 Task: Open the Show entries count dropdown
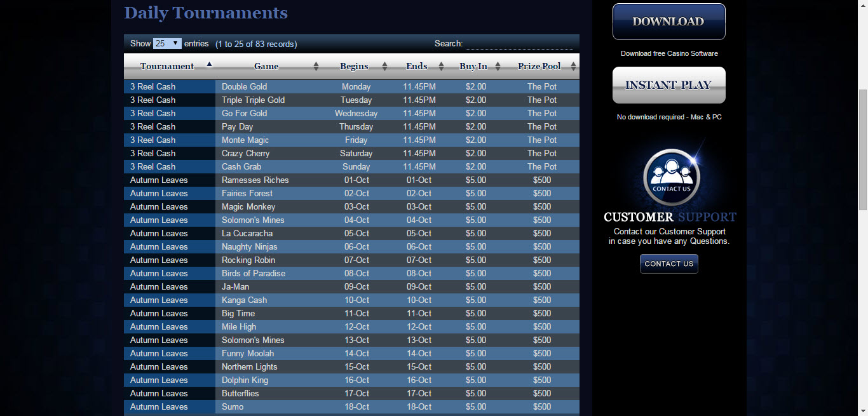pyautogui.click(x=167, y=44)
